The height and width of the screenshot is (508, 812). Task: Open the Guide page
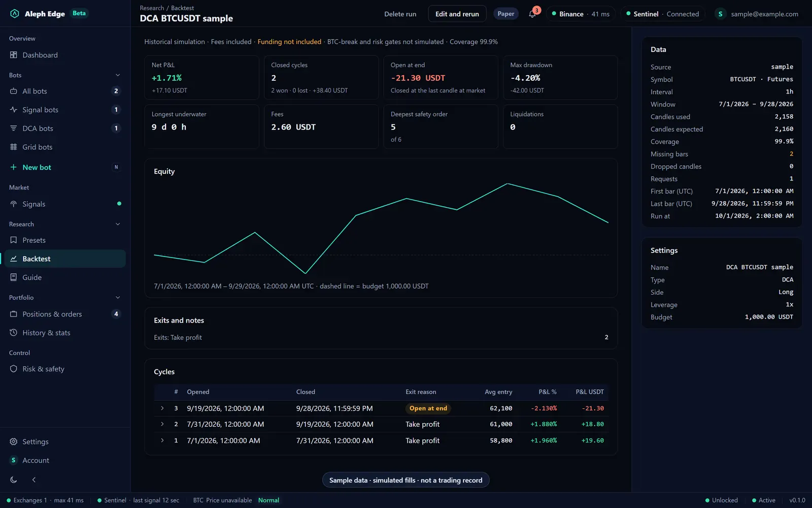pyautogui.click(x=65, y=277)
